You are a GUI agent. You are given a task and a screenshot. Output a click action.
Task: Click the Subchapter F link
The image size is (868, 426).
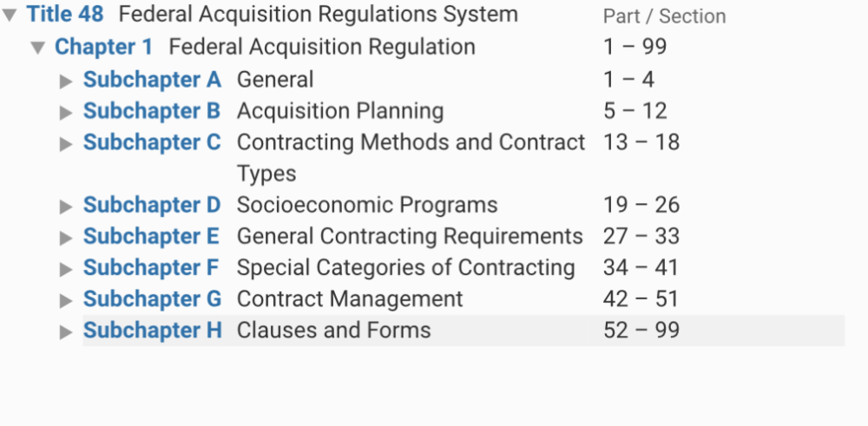(152, 268)
